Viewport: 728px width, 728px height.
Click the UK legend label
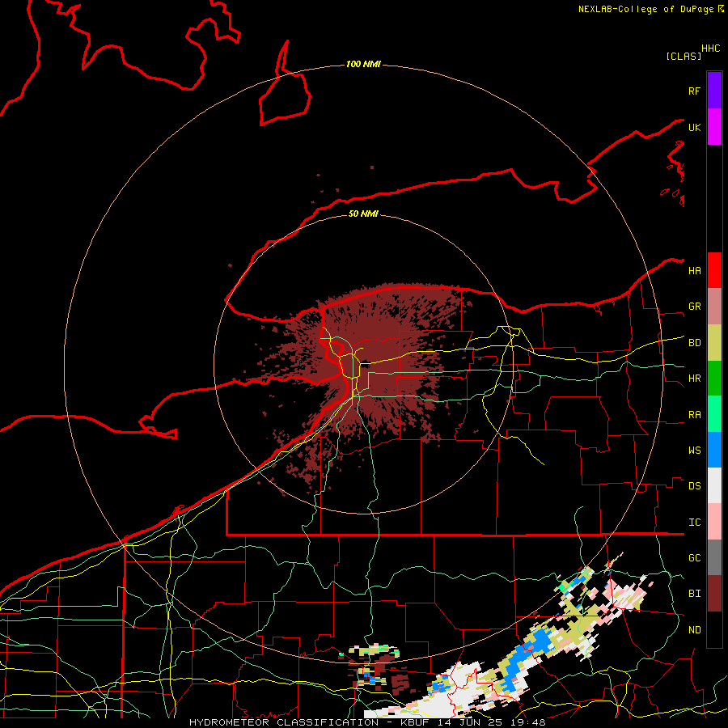coord(694,127)
